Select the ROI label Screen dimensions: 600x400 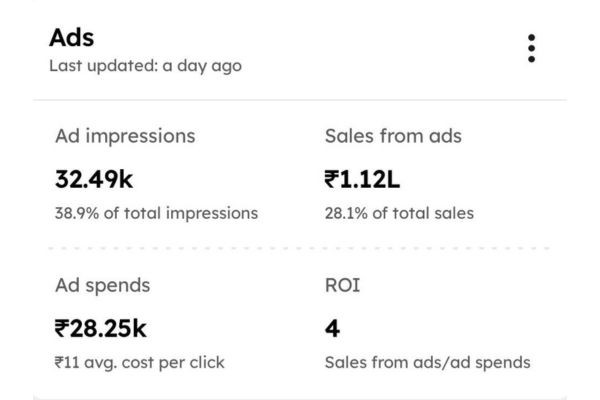[x=343, y=285]
